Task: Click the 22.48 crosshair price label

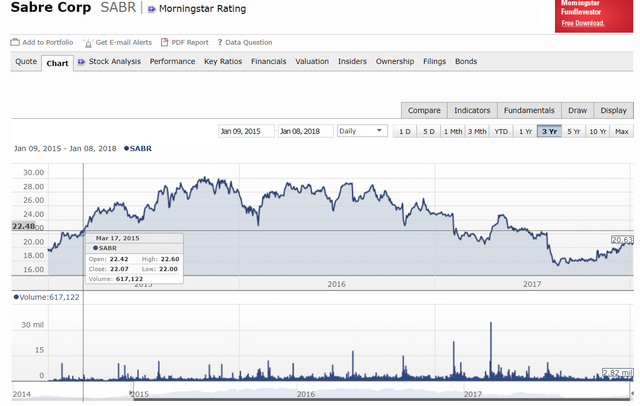Action: tap(23, 226)
